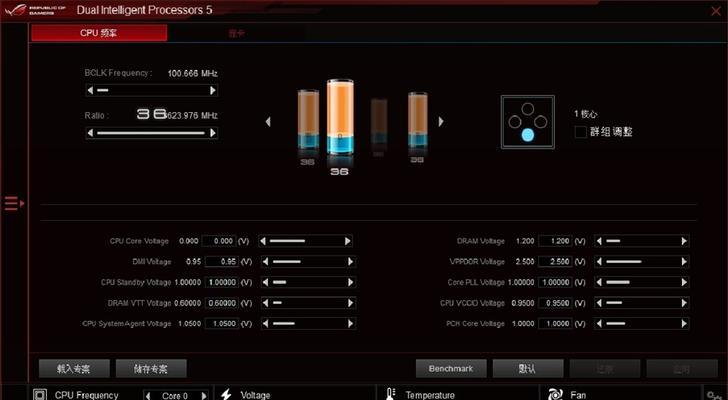
Task: Click the CPU Core Voltage input field
Action: [x=219, y=241]
